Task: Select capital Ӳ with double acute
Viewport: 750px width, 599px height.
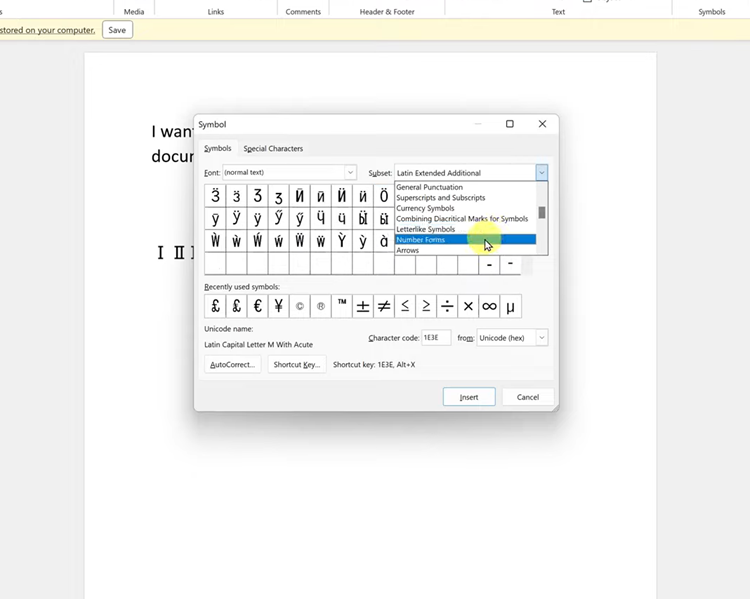Action: pos(278,219)
